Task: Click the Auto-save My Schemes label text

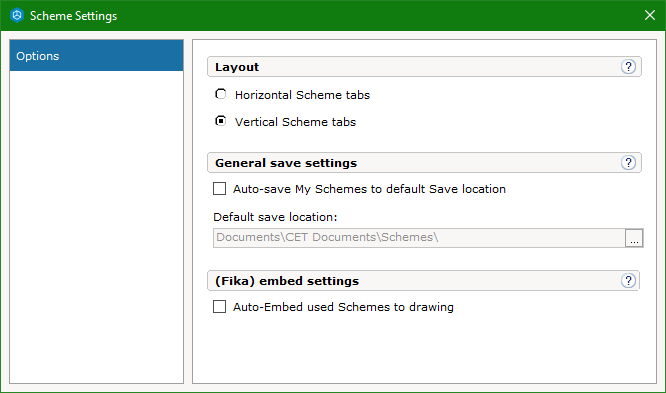Action: pyautogui.click(x=369, y=189)
